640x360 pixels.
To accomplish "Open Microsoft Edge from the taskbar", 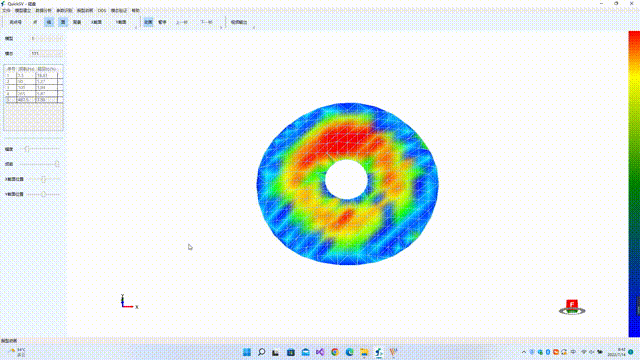I will coord(349,352).
